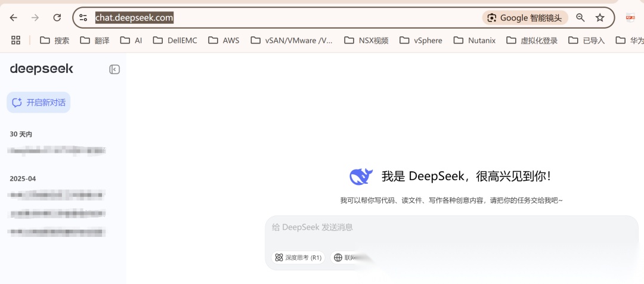Click the 2025-04 section label
Screen dimensions: 644x284
[x=23, y=179]
